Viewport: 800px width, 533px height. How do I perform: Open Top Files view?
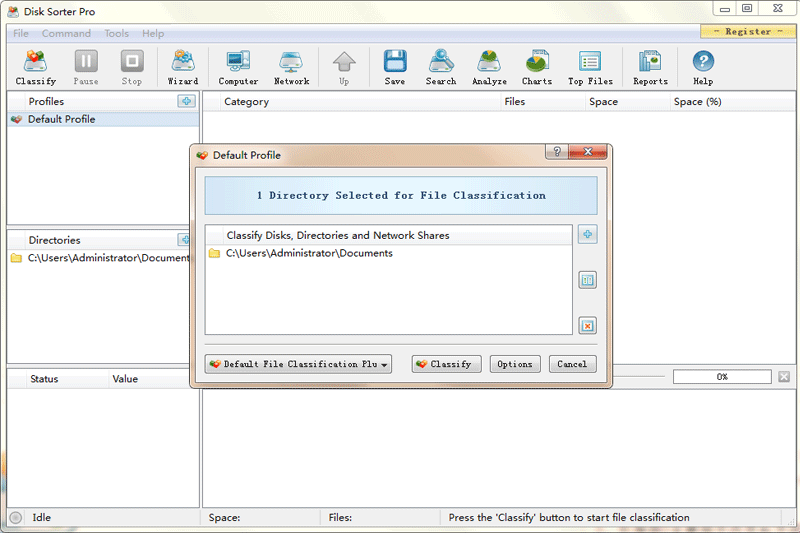coord(590,67)
